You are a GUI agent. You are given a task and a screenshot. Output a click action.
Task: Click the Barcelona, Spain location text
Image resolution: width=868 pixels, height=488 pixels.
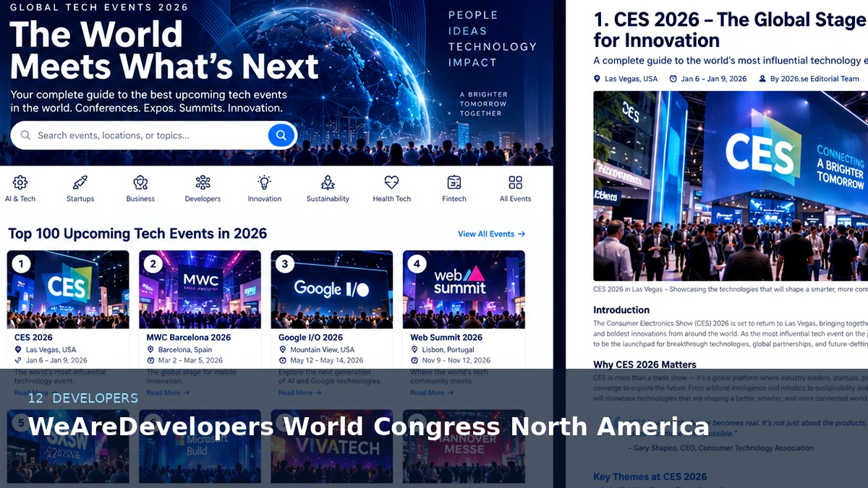coord(185,349)
